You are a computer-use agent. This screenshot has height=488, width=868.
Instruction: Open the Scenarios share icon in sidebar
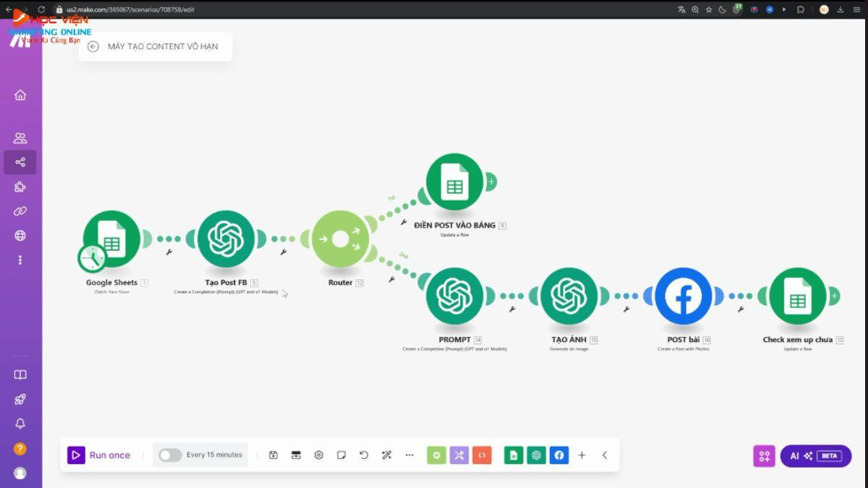coord(20,162)
